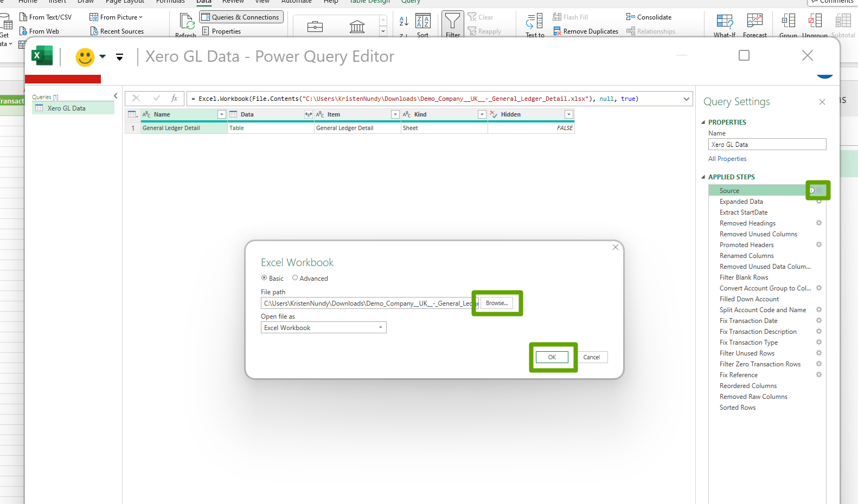
Task: Click Remove Duplicates in Excel ribbon
Action: tap(586, 31)
